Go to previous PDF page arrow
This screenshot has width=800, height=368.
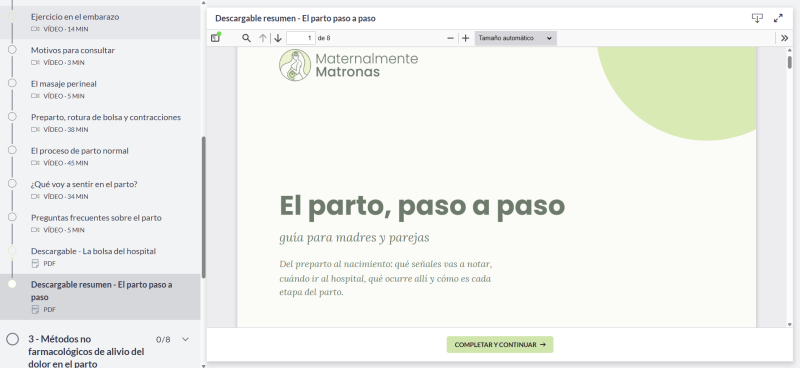(x=263, y=38)
